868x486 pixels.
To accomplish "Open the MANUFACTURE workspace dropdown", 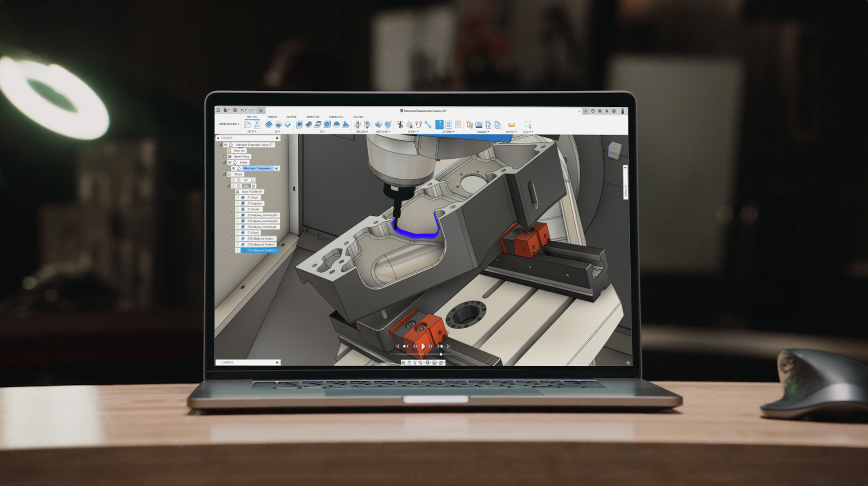I will pos(229,124).
